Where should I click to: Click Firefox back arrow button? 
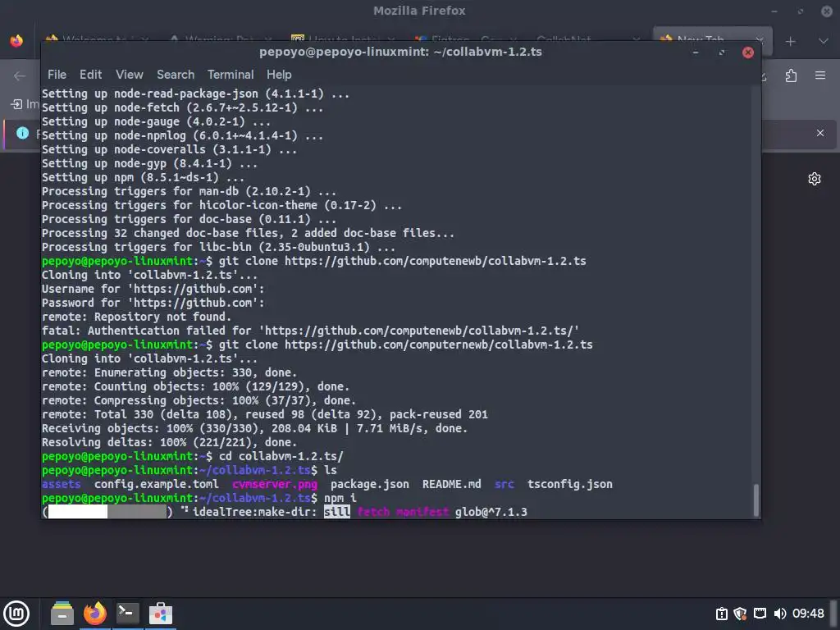(20, 76)
